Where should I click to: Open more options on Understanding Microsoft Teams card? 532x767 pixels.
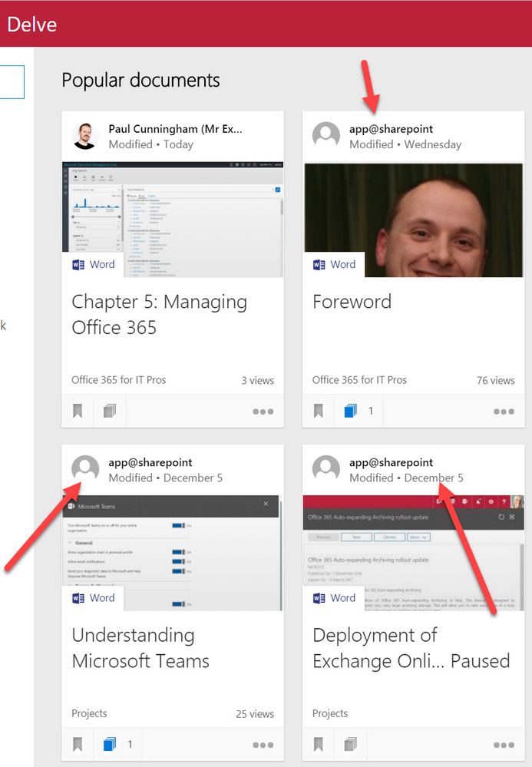coord(263,745)
